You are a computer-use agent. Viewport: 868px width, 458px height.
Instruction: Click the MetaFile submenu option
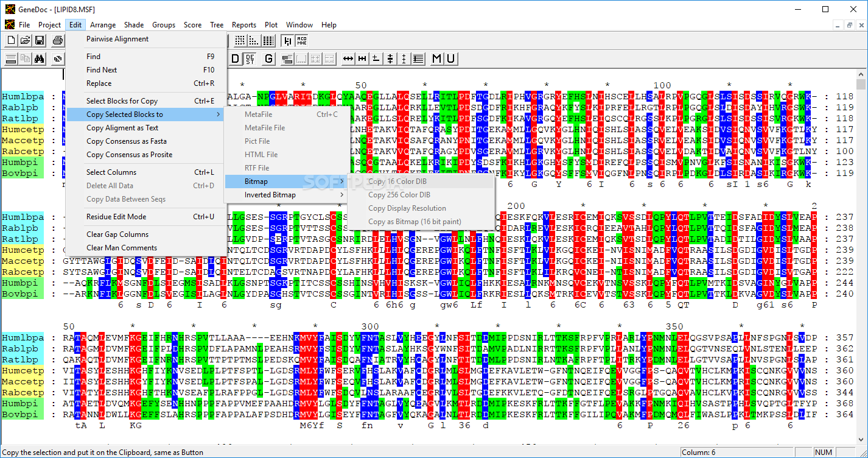(x=286, y=114)
